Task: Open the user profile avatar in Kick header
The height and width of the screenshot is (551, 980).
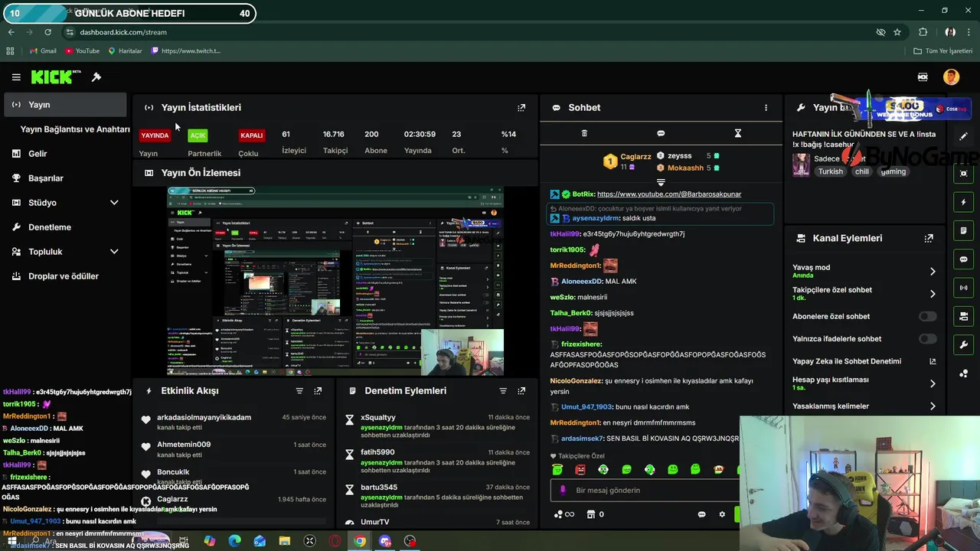Action: (x=951, y=77)
